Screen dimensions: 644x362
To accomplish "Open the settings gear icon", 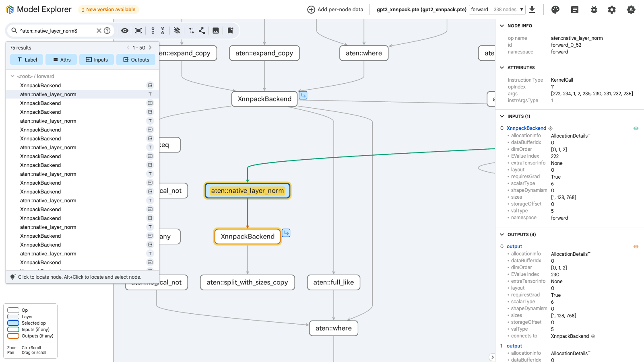I will pos(612,10).
